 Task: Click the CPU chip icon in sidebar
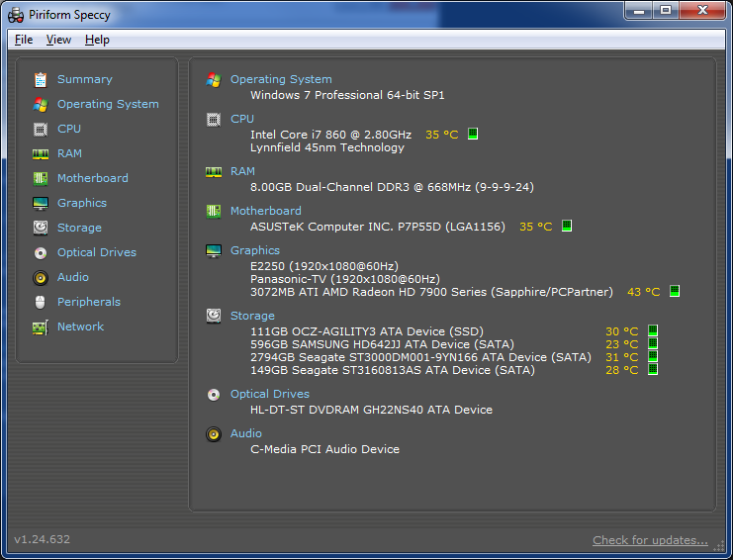[41, 129]
